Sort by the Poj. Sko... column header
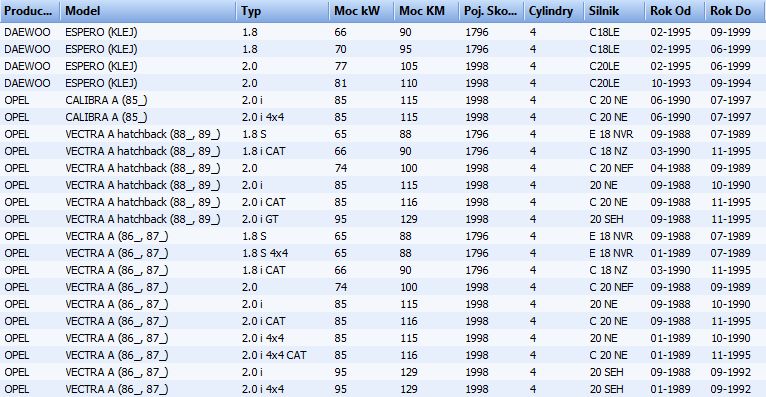The image size is (766, 397). (x=491, y=11)
